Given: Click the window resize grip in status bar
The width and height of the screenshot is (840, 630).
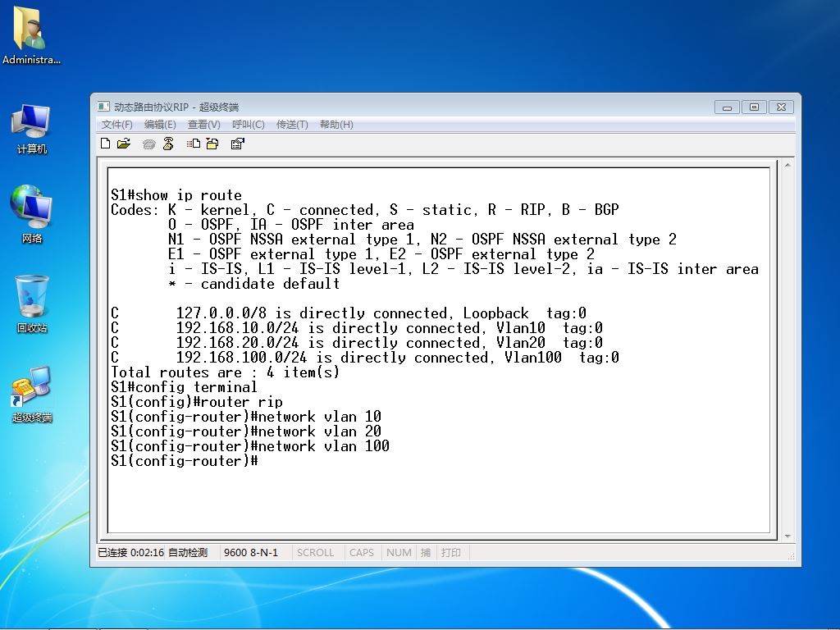Looking at the screenshot, I should point(791,557).
